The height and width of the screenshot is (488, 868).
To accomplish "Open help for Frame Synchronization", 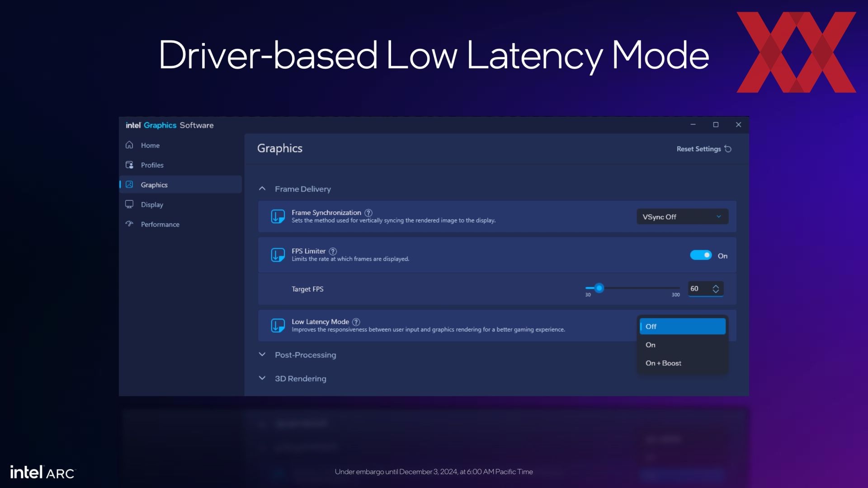I will coord(368,213).
